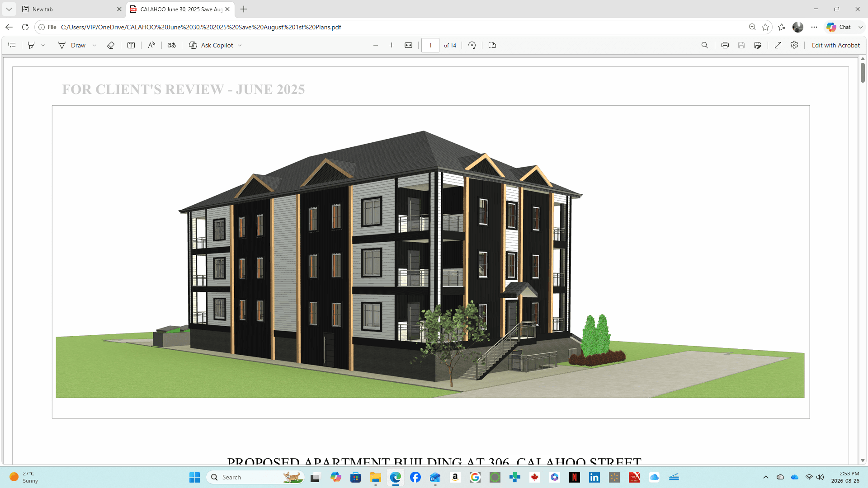Viewport: 868px width, 488px height.
Task: Open Settings and more menu
Action: click(814, 27)
